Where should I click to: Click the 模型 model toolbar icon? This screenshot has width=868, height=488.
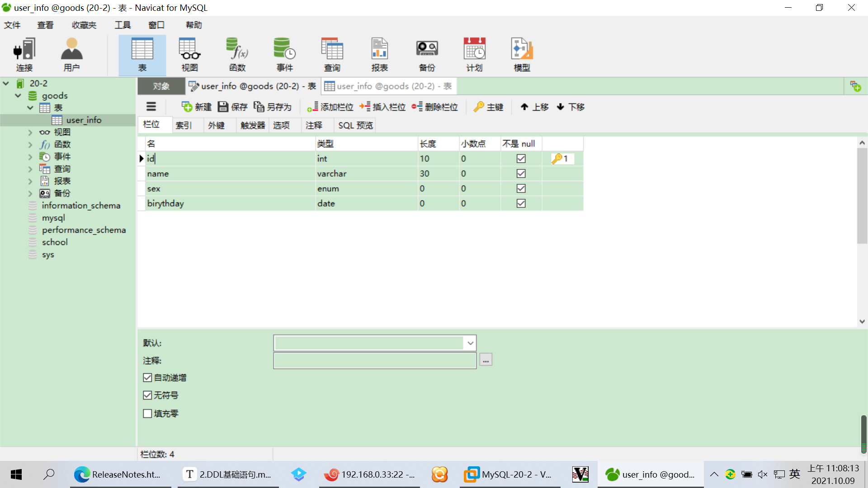pyautogui.click(x=522, y=54)
